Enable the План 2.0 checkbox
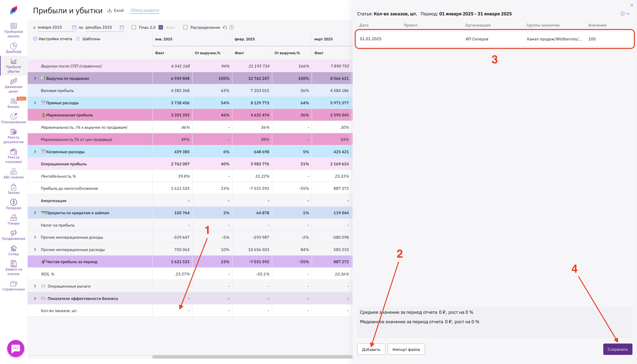 click(134, 27)
